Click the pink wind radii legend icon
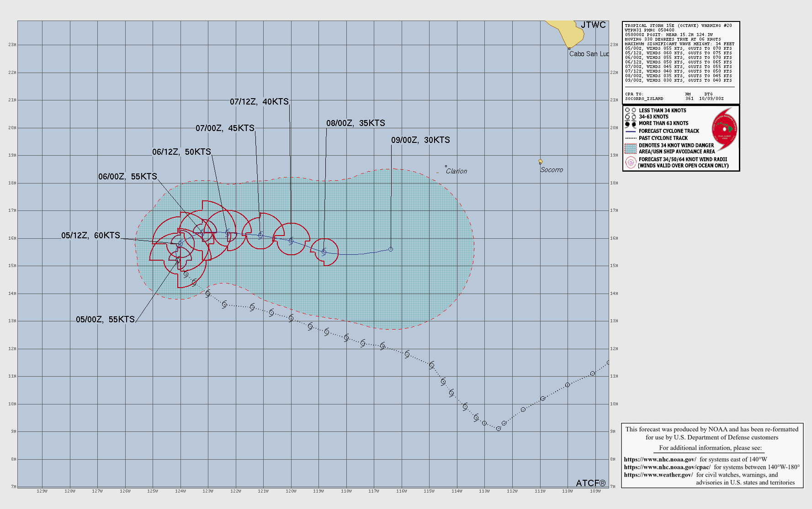 click(x=631, y=163)
